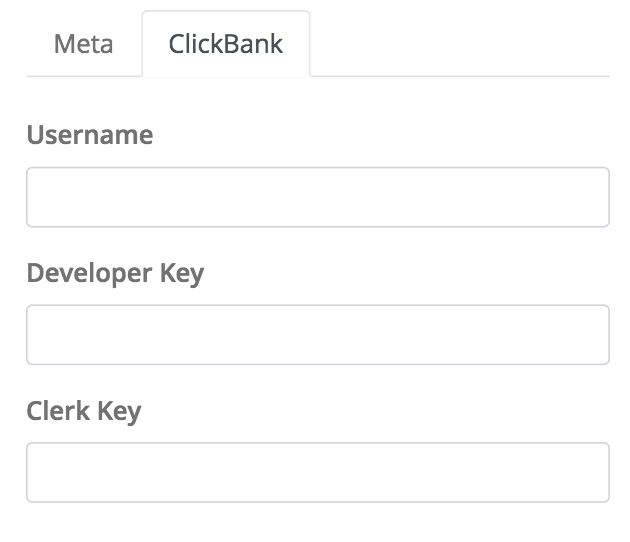Image resolution: width=630 pixels, height=542 pixels.
Task: Click inside the Clerk Key field
Action: point(317,472)
